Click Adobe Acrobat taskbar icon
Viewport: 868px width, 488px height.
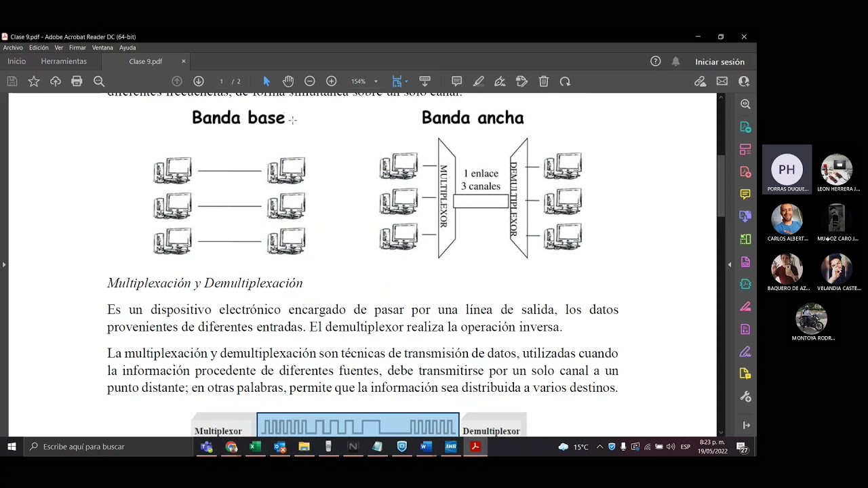pyautogui.click(x=475, y=447)
